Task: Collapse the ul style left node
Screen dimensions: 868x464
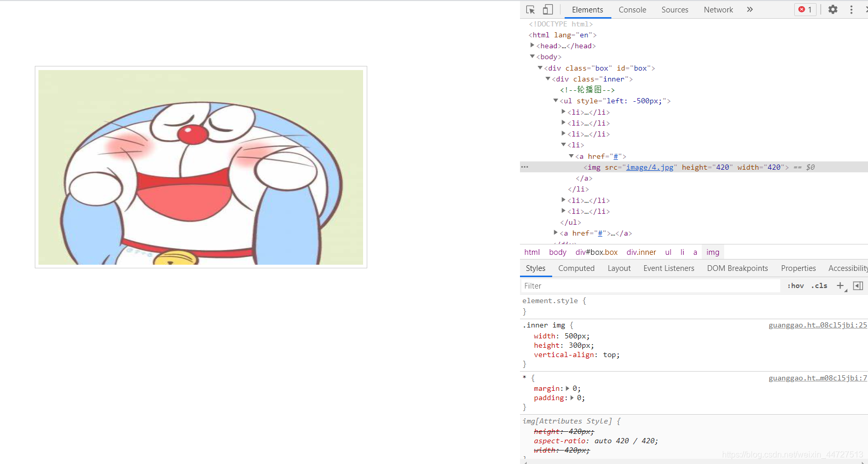Action: pos(555,101)
